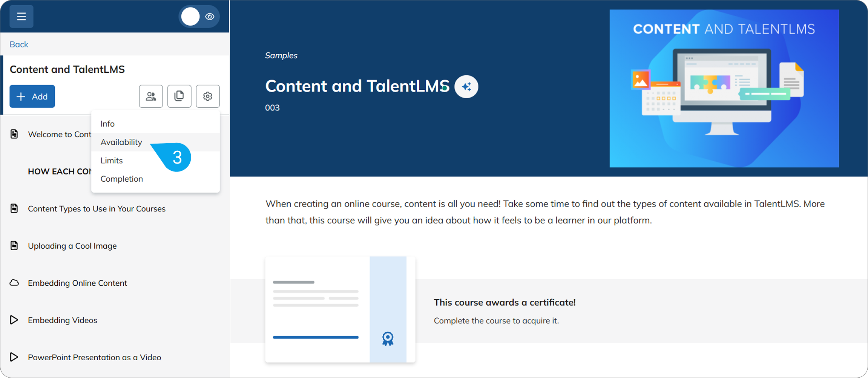Viewport: 868px width, 378px height.
Task: Open the course files icon
Action: (179, 96)
